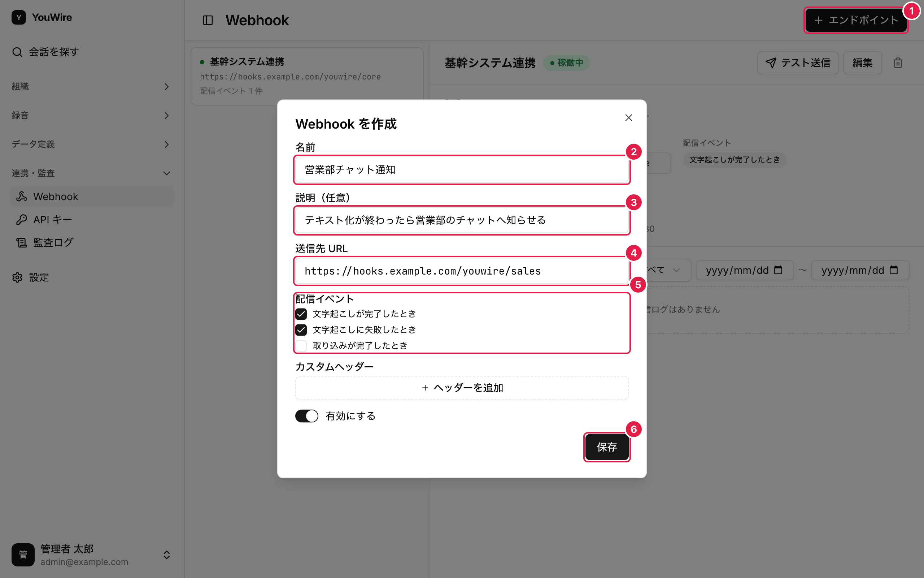Image resolution: width=924 pixels, height=578 pixels.
Task: Click the YouWire logo icon
Action: tap(19, 18)
